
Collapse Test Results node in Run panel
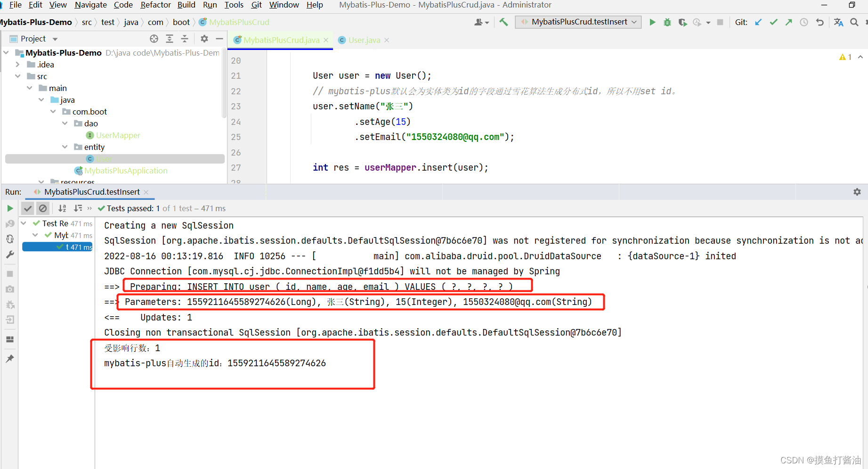24,223
